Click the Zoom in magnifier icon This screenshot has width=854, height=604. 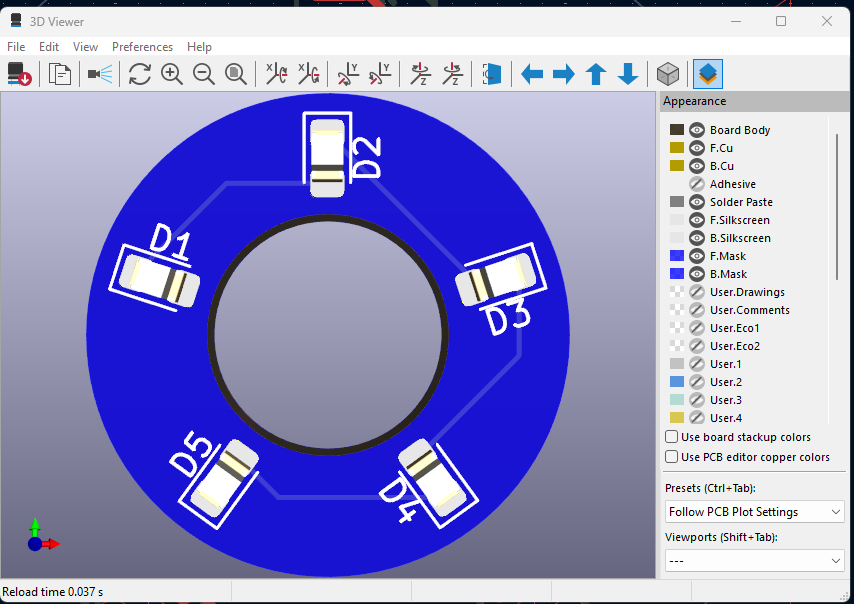point(171,74)
